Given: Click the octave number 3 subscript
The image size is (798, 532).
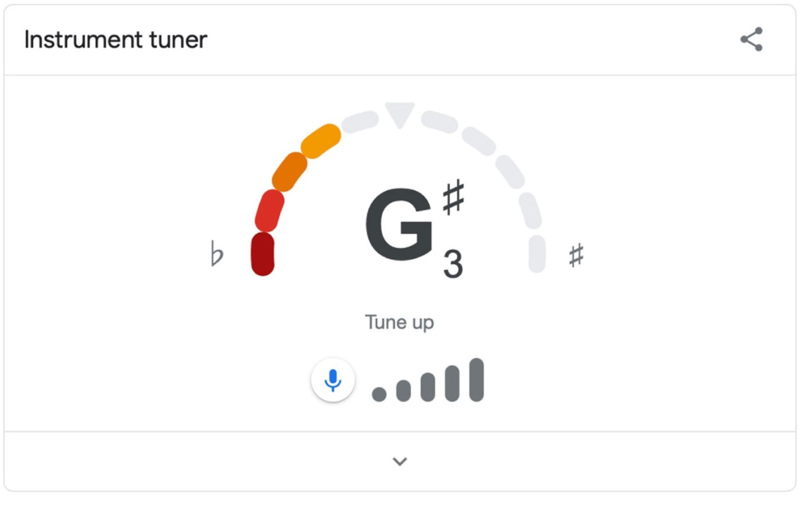Looking at the screenshot, I should [x=453, y=264].
